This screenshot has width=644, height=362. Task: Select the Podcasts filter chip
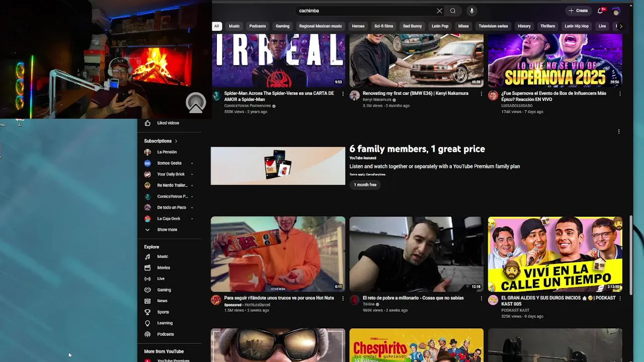[x=258, y=26]
